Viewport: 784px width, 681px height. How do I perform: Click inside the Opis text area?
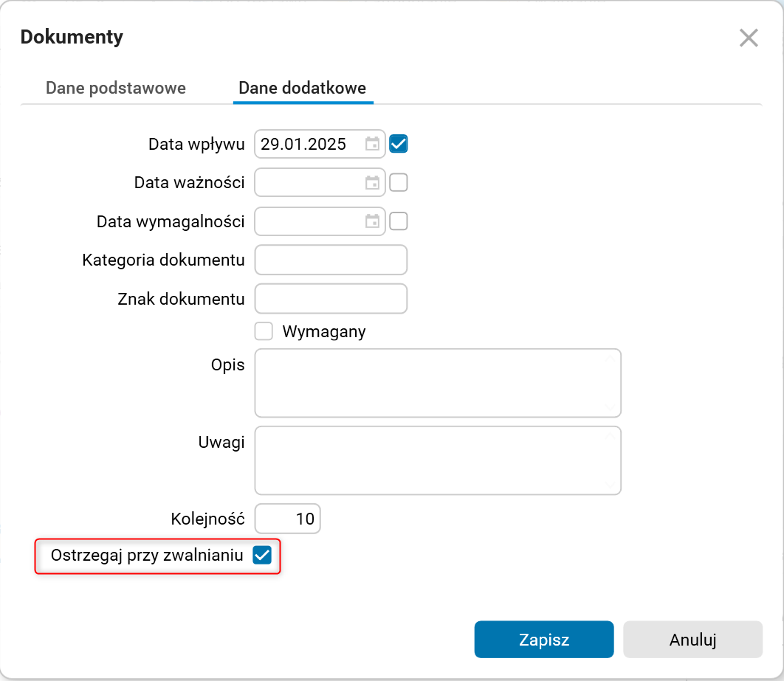click(437, 383)
